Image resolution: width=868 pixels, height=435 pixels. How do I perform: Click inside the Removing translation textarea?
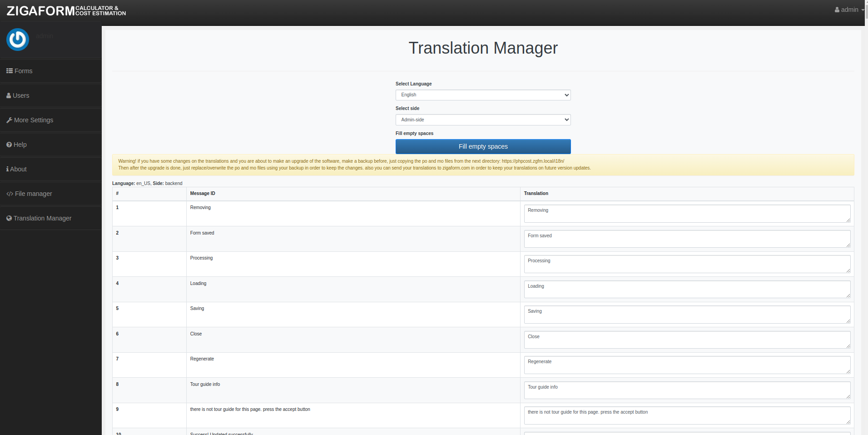(x=686, y=213)
